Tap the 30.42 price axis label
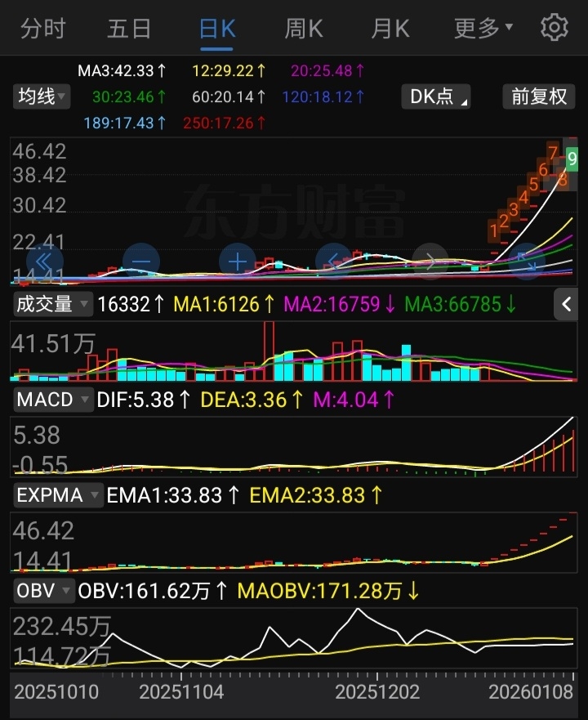The image size is (588, 720). (x=39, y=205)
